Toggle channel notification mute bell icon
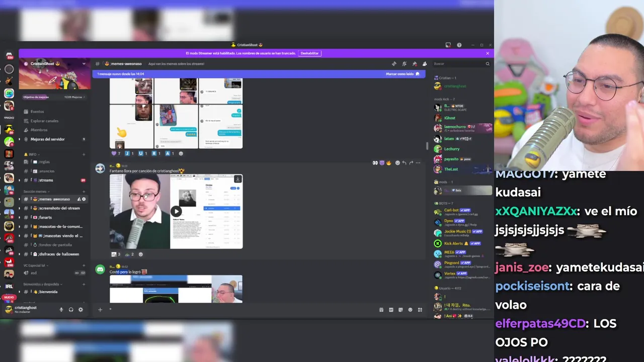The width and height of the screenshot is (644, 362). tap(404, 64)
